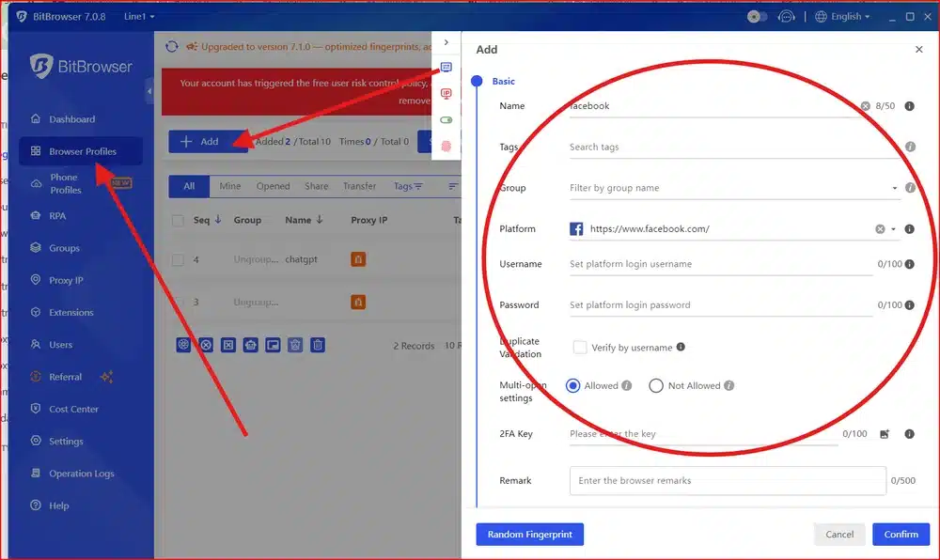Select Proxy IP from the sidebar
The width and height of the screenshot is (940, 560).
point(63,280)
